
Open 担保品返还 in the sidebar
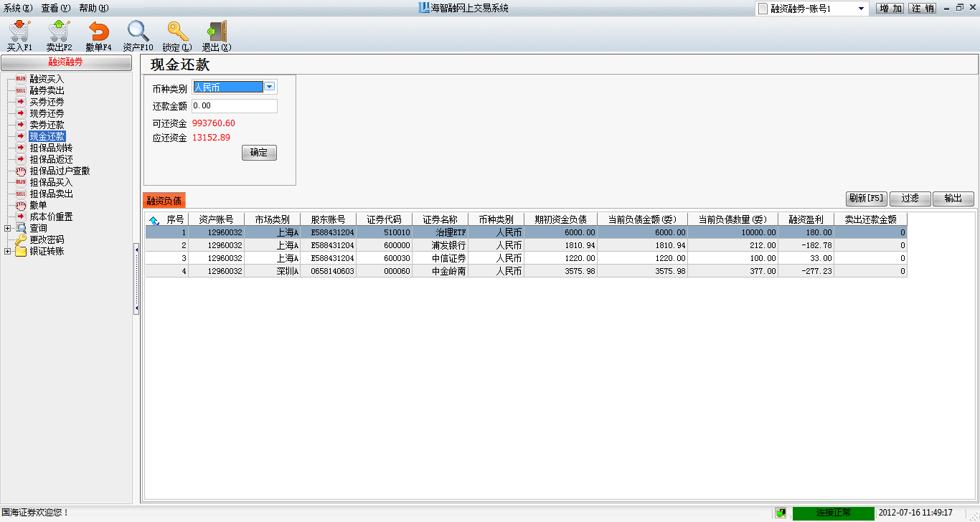[x=51, y=159]
